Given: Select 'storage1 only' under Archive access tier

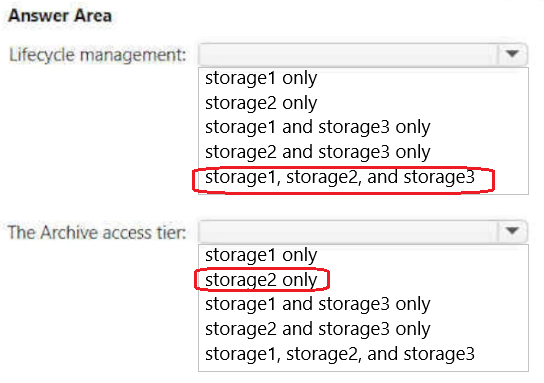Looking at the screenshot, I should pyautogui.click(x=261, y=255).
